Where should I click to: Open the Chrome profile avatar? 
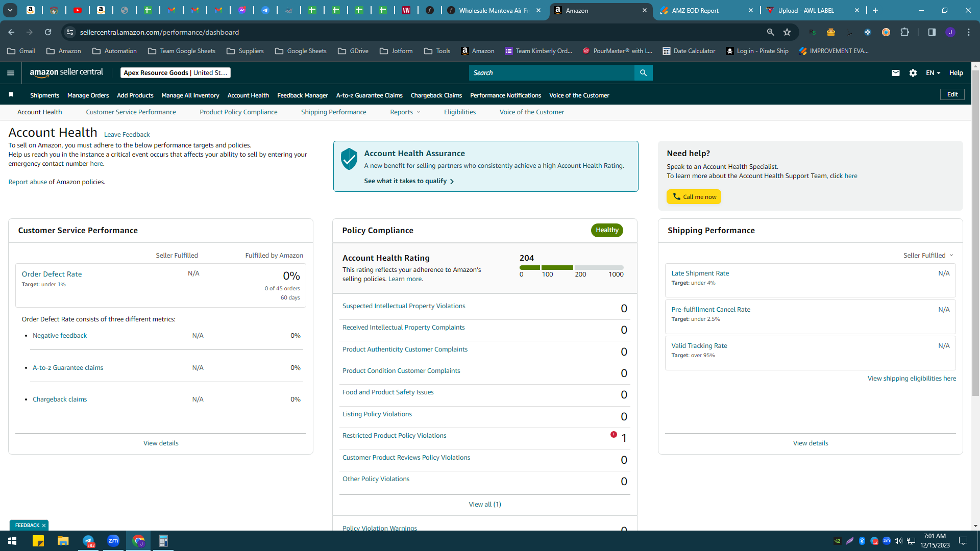950,32
